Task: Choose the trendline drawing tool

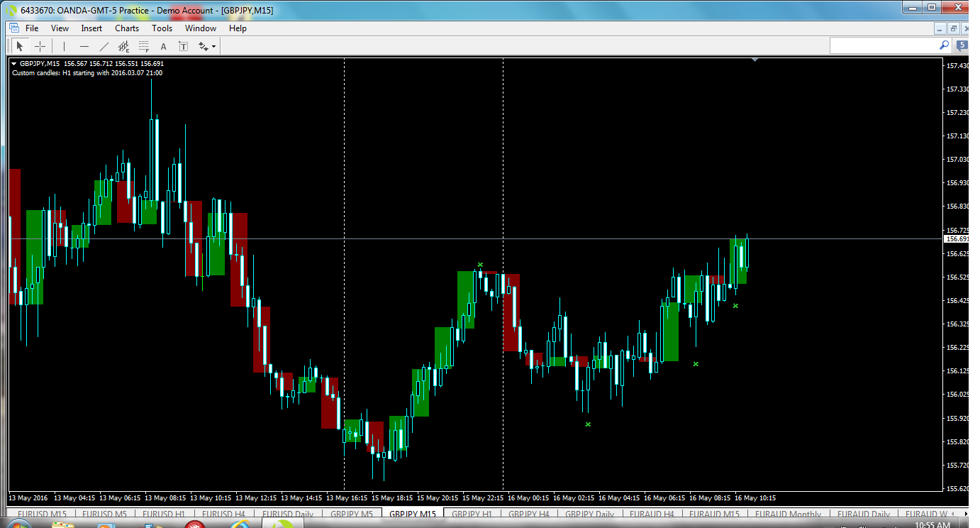Action: tap(104, 46)
